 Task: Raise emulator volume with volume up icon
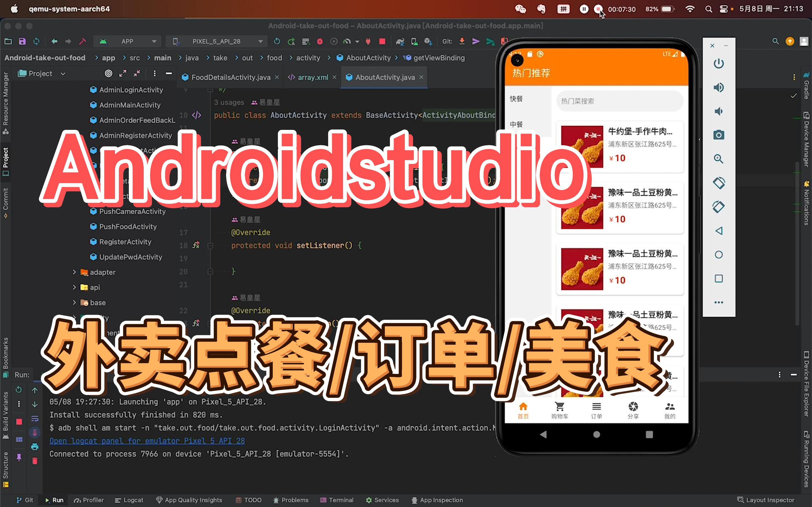pos(718,87)
